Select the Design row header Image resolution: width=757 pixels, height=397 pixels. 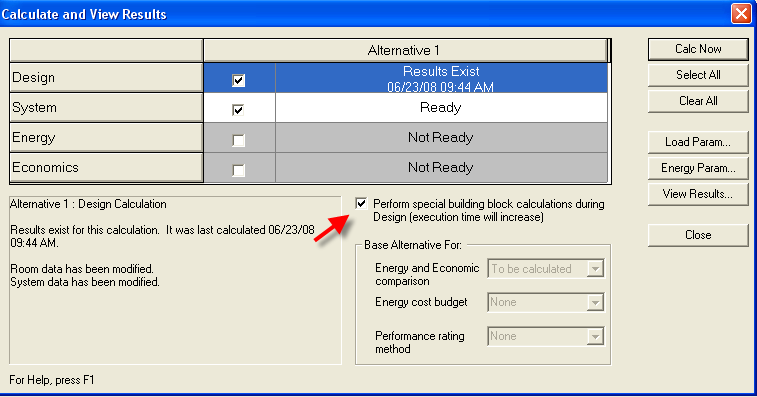click(x=106, y=77)
